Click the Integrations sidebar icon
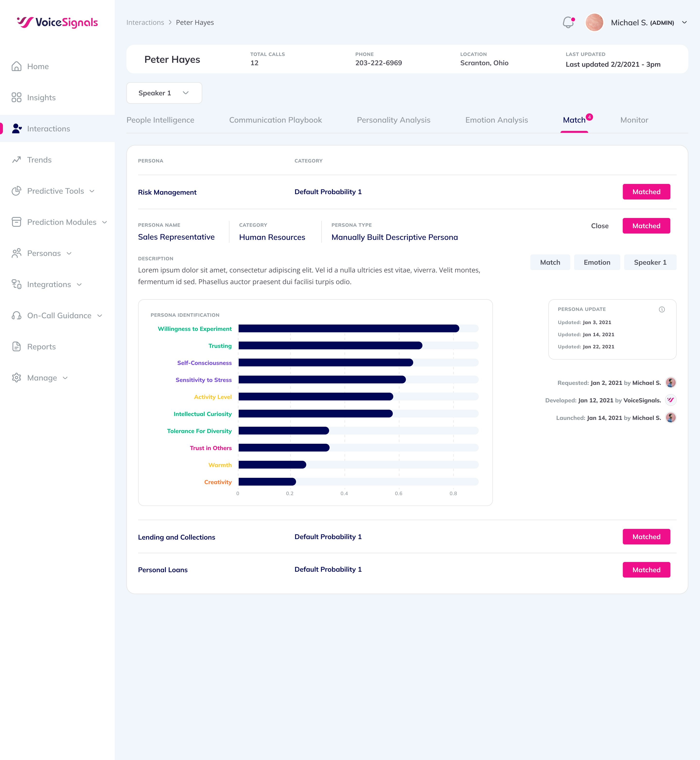The height and width of the screenshot is (760, 700). (x=16, y=284)
